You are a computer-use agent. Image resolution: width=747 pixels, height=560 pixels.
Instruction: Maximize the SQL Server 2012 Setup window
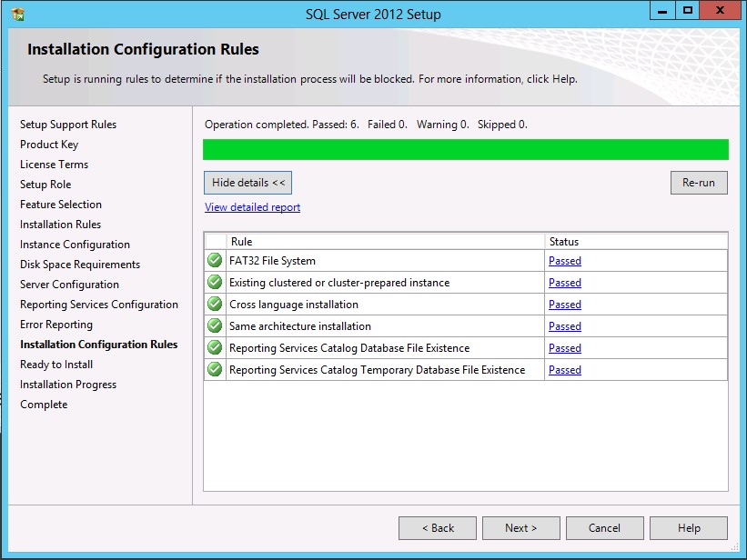click(688, 11)
